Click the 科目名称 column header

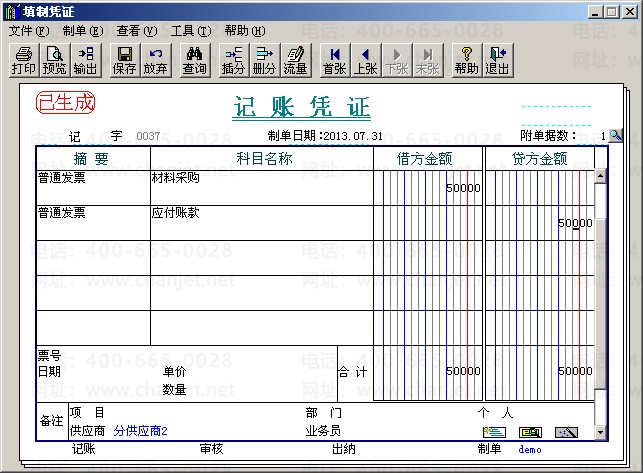point(264,159)
